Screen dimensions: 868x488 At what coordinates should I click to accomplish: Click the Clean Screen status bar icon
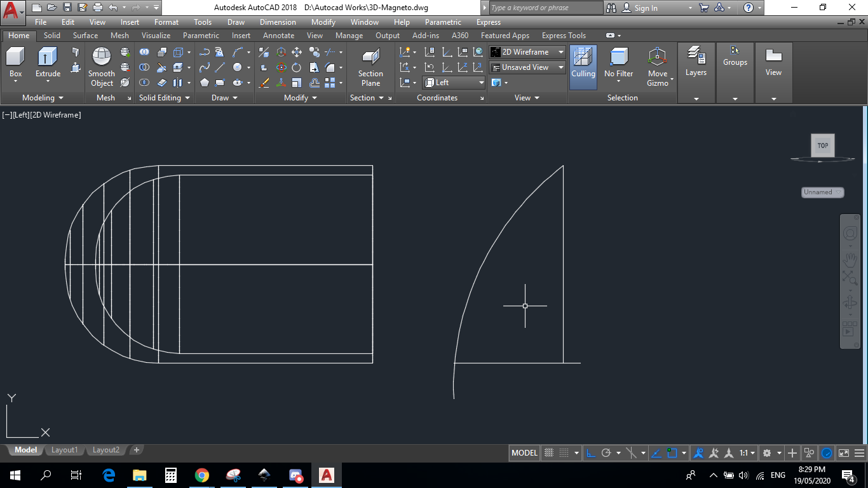[x=844, y=453]
